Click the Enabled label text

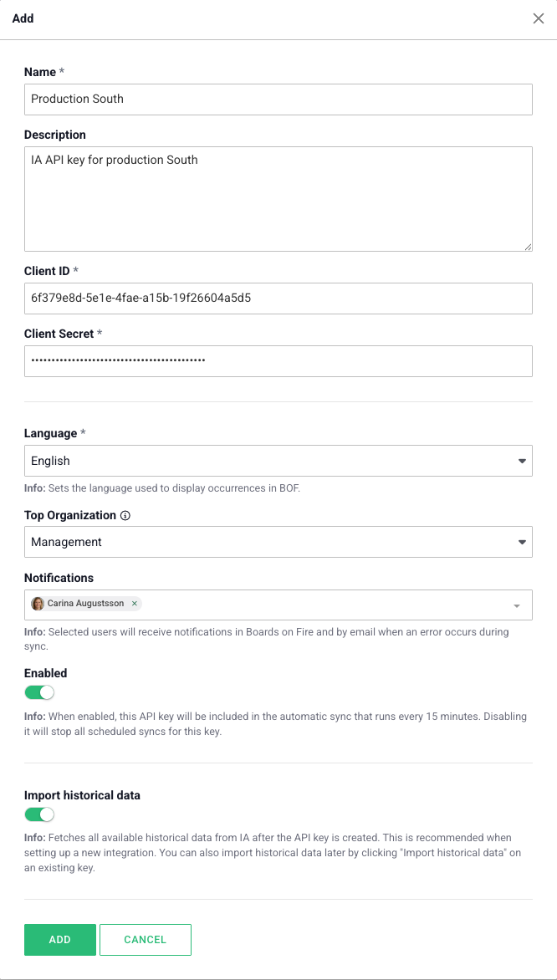(x=45, y=673)
